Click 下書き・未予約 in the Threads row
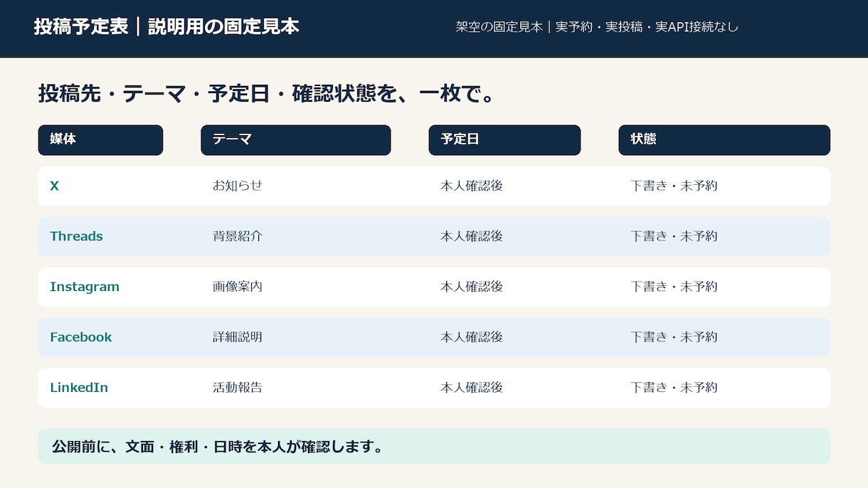Screen dimensions: 868x488 tap(674, 236)
